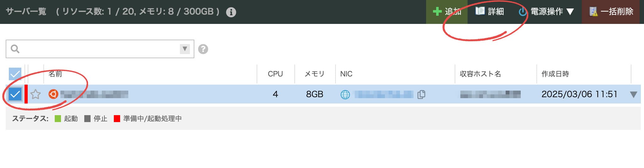The image size is (644, 168).
Task: Open 詳細 server details button
Action: (490, 12)
